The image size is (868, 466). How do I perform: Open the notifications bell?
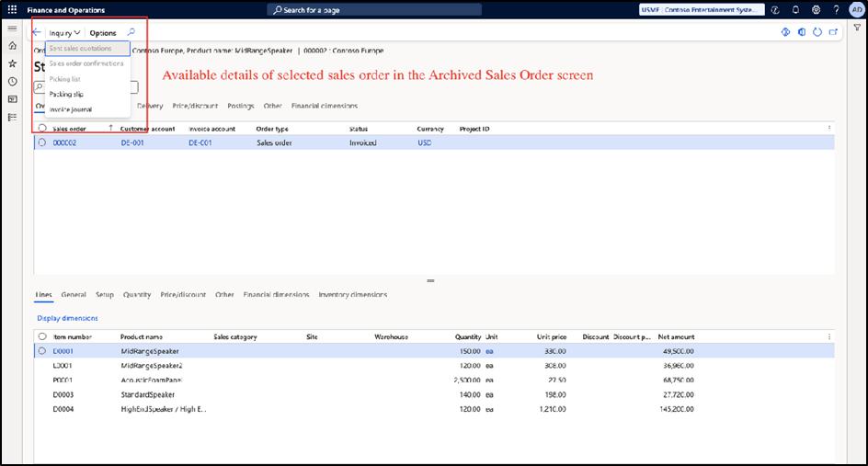795,10
